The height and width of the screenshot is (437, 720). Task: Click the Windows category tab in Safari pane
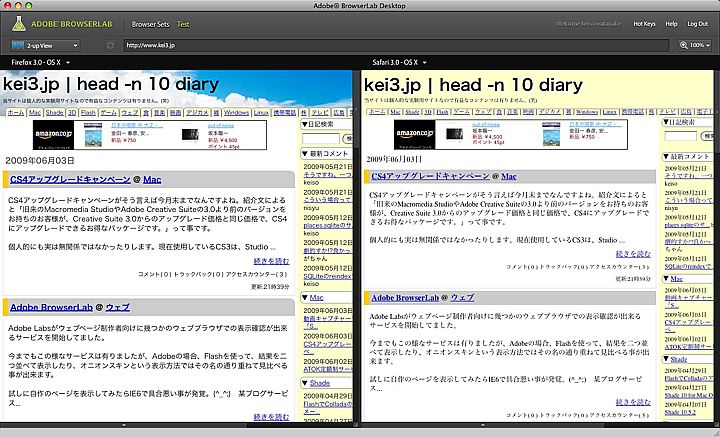[588, 112]
